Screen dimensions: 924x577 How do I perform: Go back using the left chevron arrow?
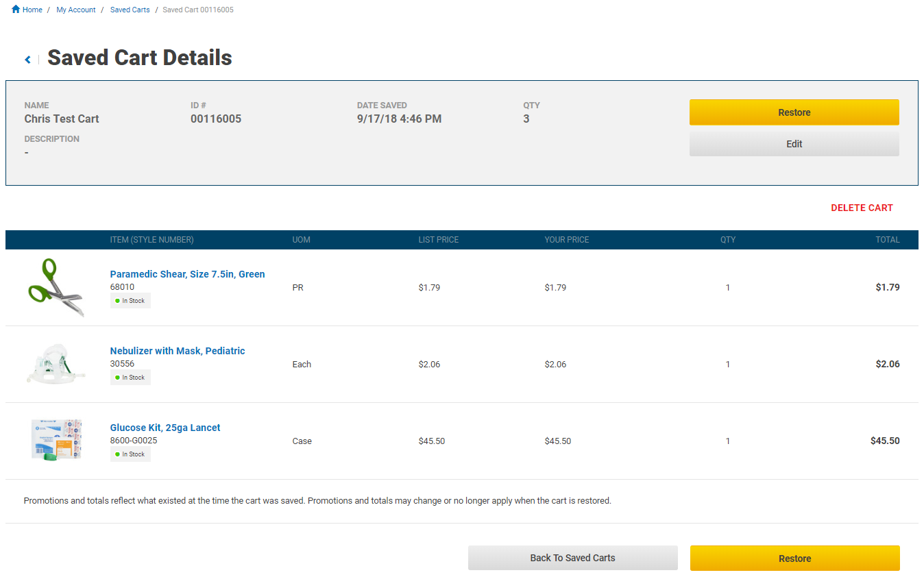pyautogui.click(x=28, y=60)
